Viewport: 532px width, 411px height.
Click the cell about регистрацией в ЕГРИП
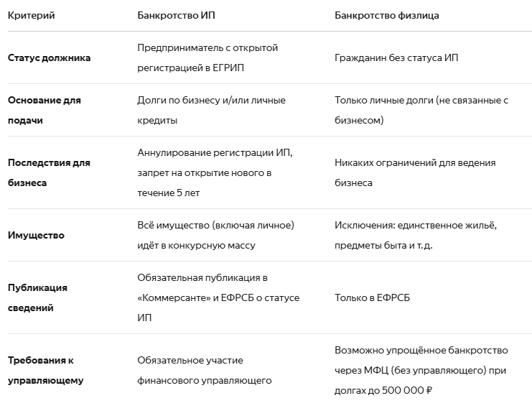point(207,57)
